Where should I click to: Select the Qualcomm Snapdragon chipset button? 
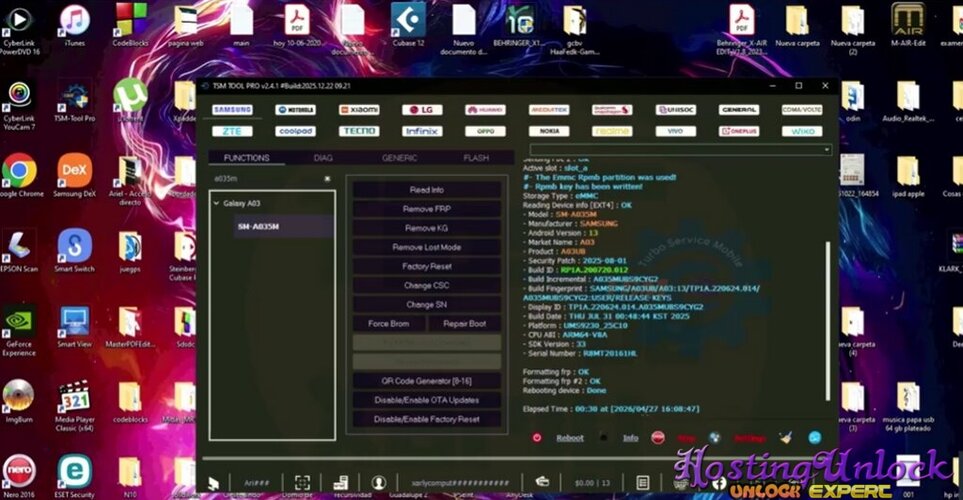tap(612, 110)
